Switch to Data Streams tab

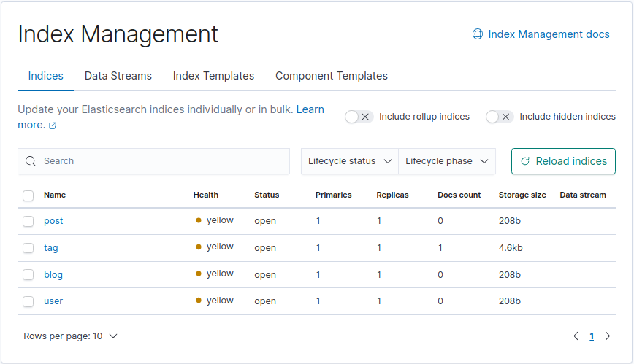pyautogui.click(x=118, y=76)
